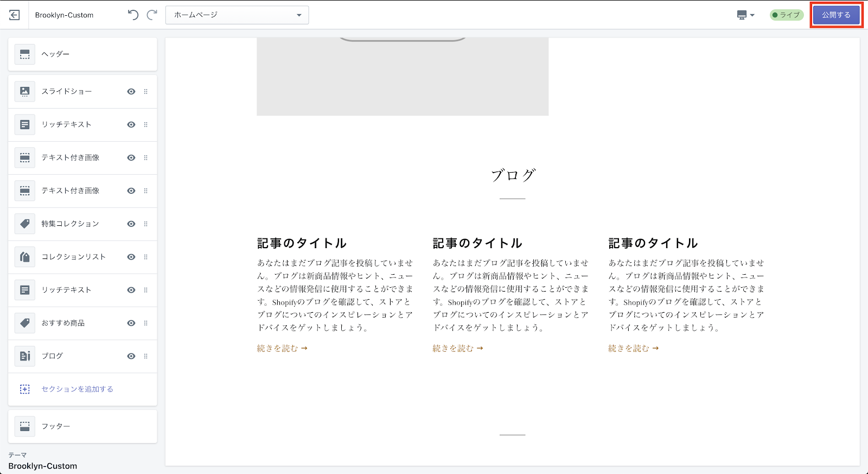Screen dimensions: 868x474
Task: Toggle visibility of おすすめ商品 section
Action: [x=131, y=323]
